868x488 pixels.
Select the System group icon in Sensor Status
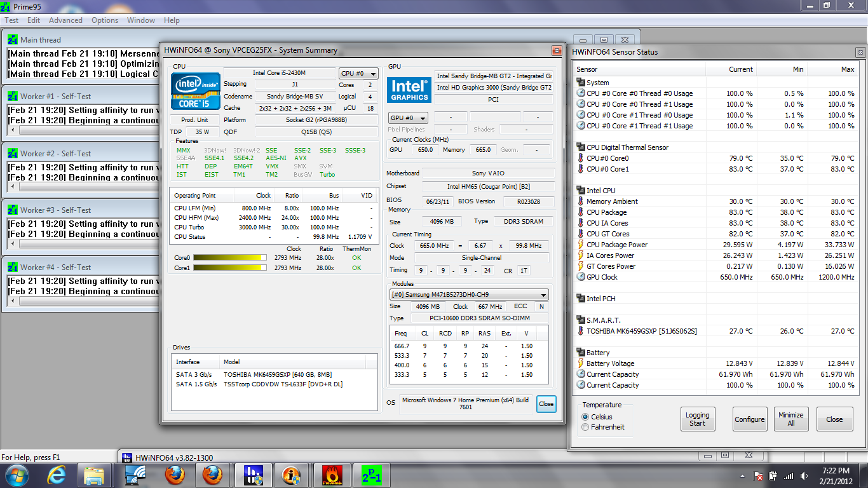(581, 83)
